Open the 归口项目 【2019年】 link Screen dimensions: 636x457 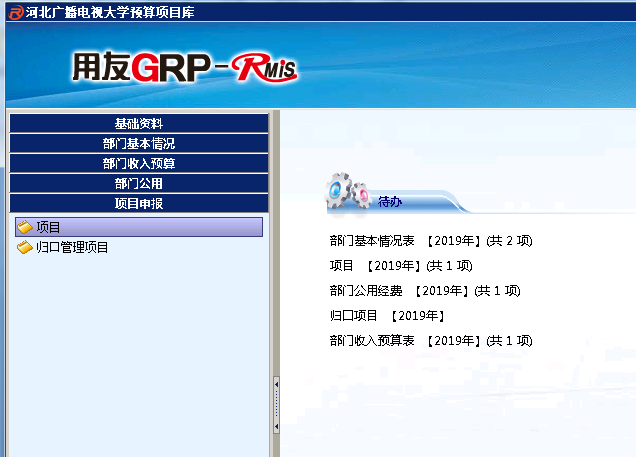click(386, 316)
